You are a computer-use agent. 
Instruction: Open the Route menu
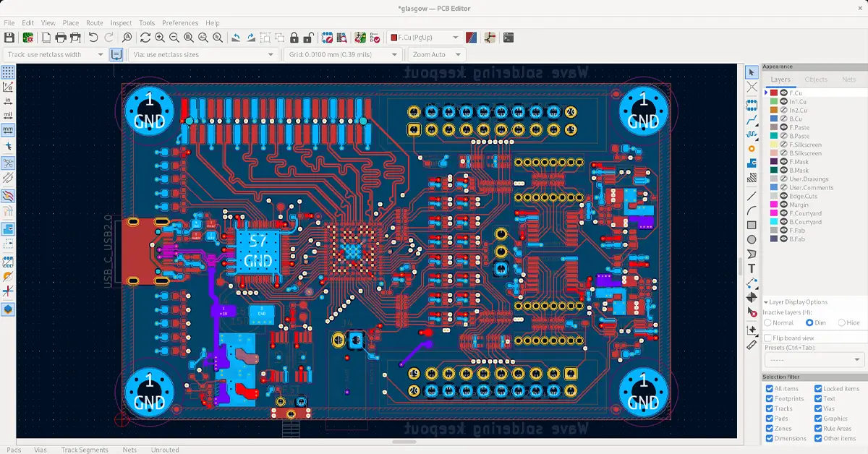pyautogui.click(x=94, y=22)
